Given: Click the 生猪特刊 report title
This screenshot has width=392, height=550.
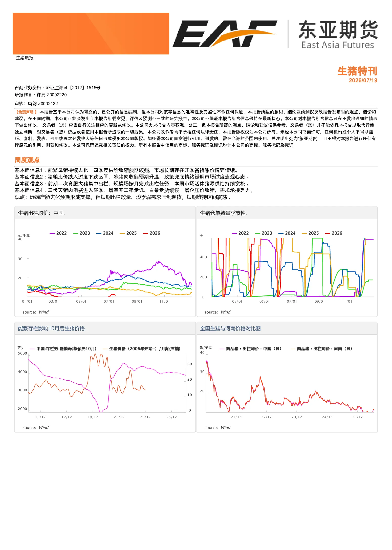Looking at the screenshot, I should pyautogui.click(x=357, y=71).
